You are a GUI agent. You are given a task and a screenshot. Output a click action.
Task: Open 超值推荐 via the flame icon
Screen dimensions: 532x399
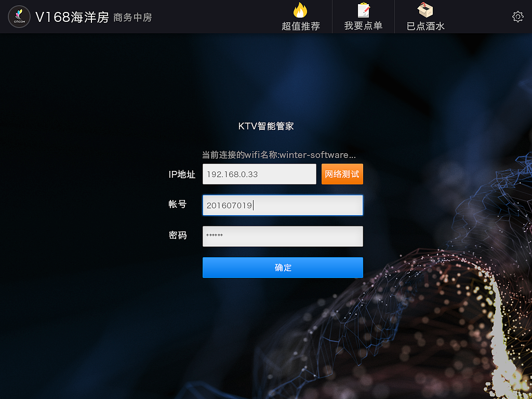click(x=300, y=11)
